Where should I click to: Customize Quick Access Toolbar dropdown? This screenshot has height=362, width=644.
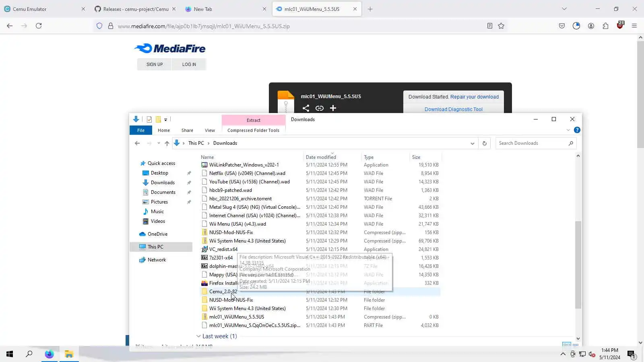pos(165,119)
